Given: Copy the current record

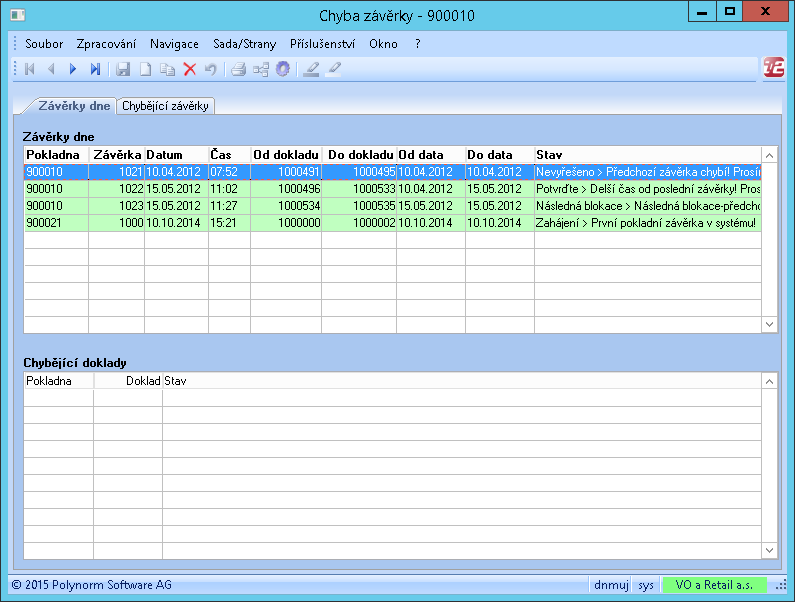Looking at the screenshot, I should point(167,69).
